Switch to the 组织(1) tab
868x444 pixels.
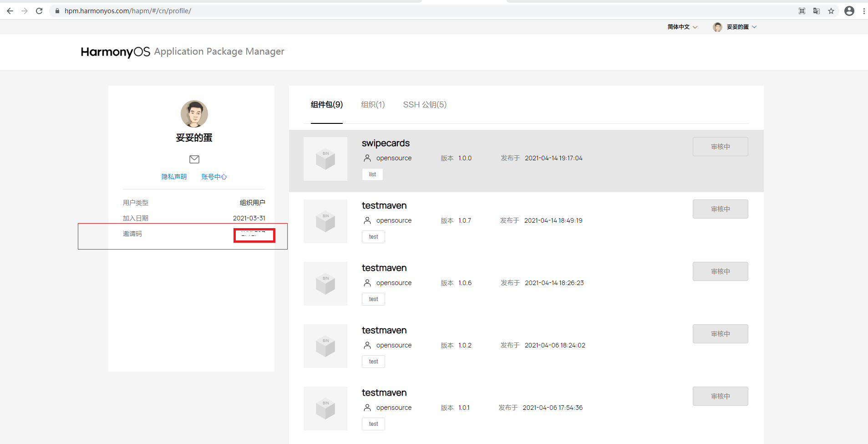(373, 105)
